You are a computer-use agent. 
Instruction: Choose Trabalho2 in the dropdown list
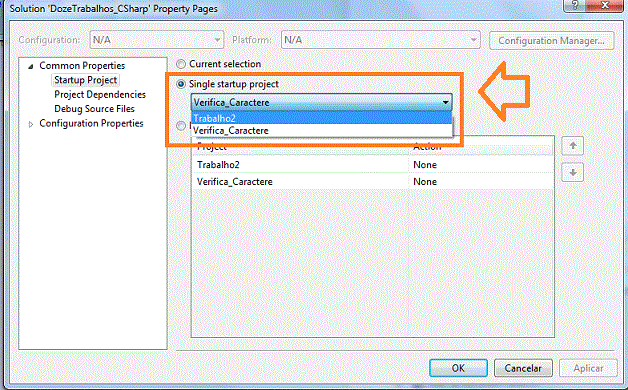(322, 118)
